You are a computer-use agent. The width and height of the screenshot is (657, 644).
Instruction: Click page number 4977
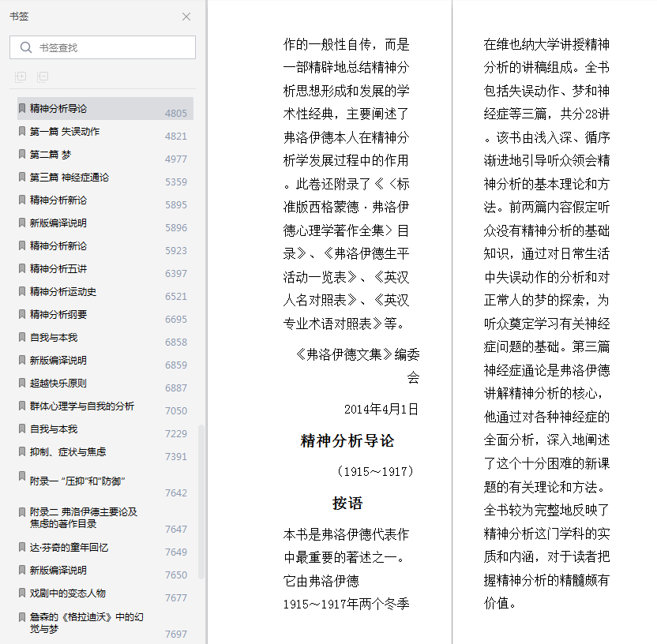pos(176,159)
